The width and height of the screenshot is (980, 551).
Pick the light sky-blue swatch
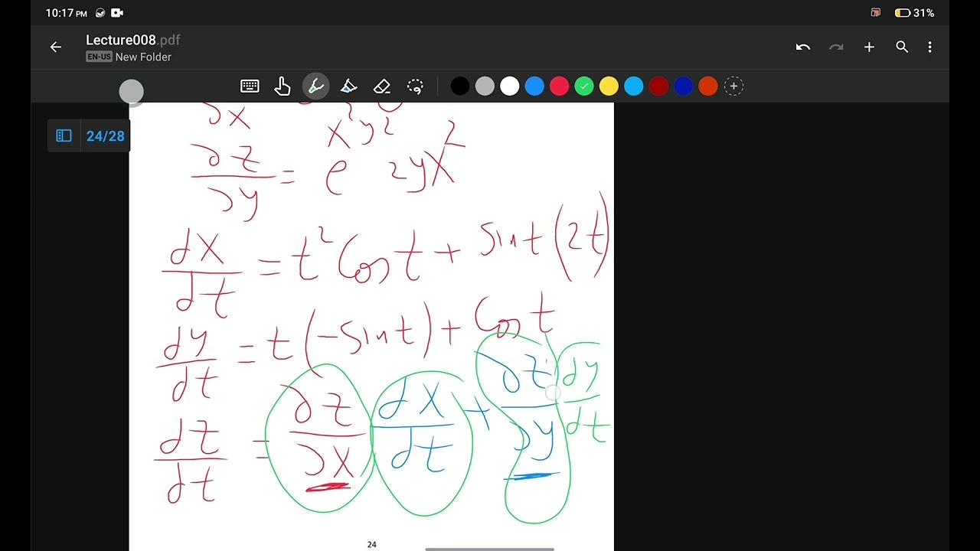pyautogui.click(x=634, y=86)
